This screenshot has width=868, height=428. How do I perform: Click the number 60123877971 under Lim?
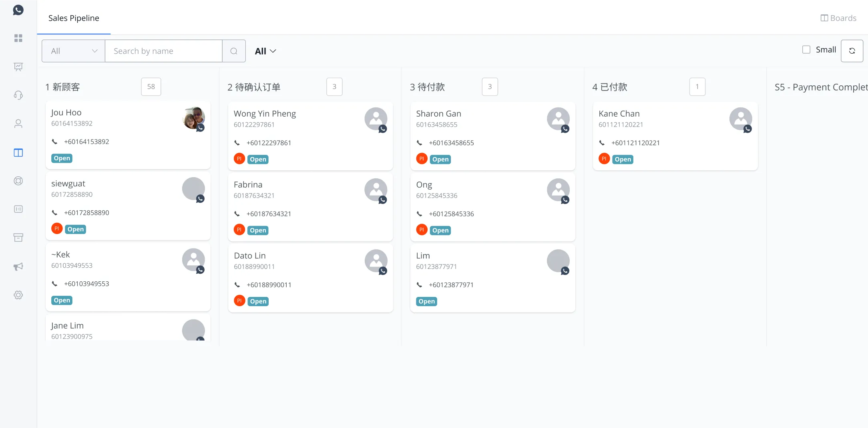436,266
